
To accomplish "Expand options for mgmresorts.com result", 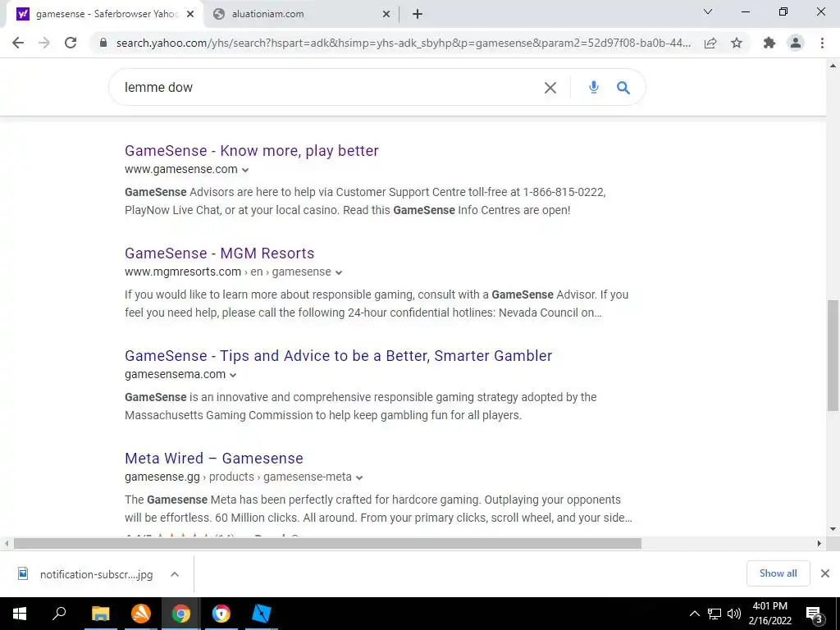I will click(339, 272).
